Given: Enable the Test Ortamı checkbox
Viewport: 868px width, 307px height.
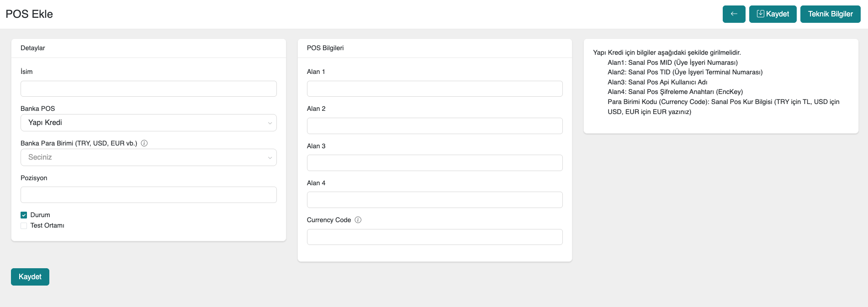Looking at the screenshot, I should coord(24,226).
